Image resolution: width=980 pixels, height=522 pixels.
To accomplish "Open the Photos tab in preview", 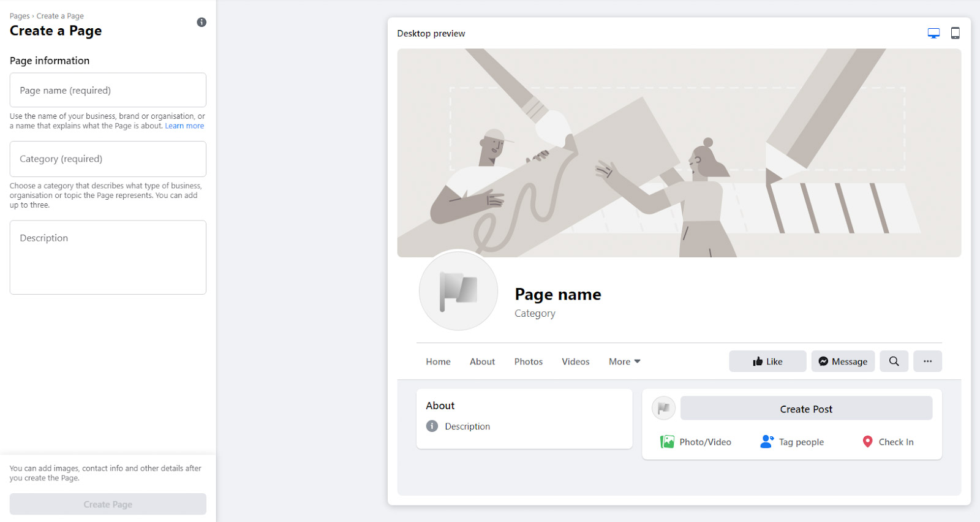I will point(529,361).
